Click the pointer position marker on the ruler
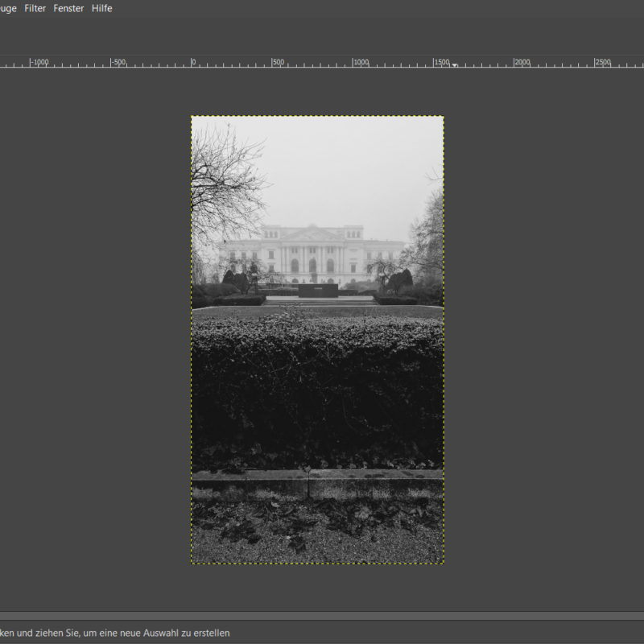Viewport: 644px width, 644px height. [455, 65]
